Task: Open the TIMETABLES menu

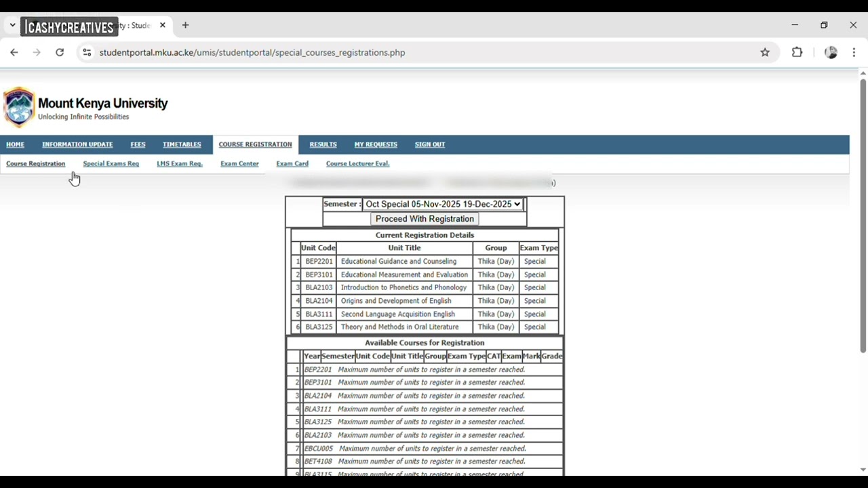Action: (182, 144)
